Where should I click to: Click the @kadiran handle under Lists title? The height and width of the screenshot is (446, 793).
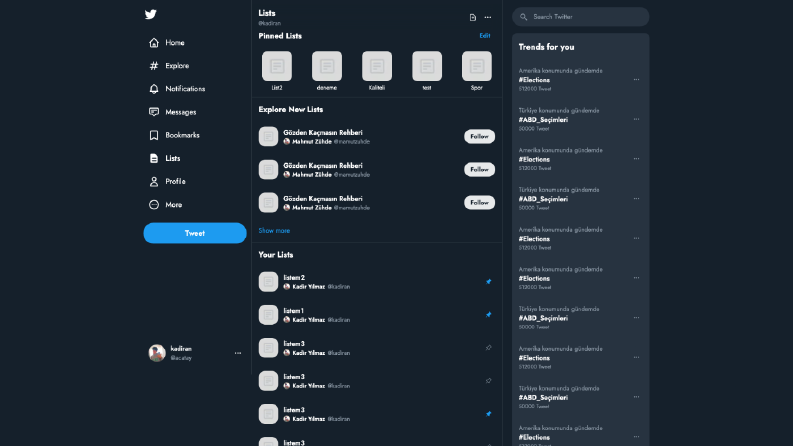click(270, 23)
